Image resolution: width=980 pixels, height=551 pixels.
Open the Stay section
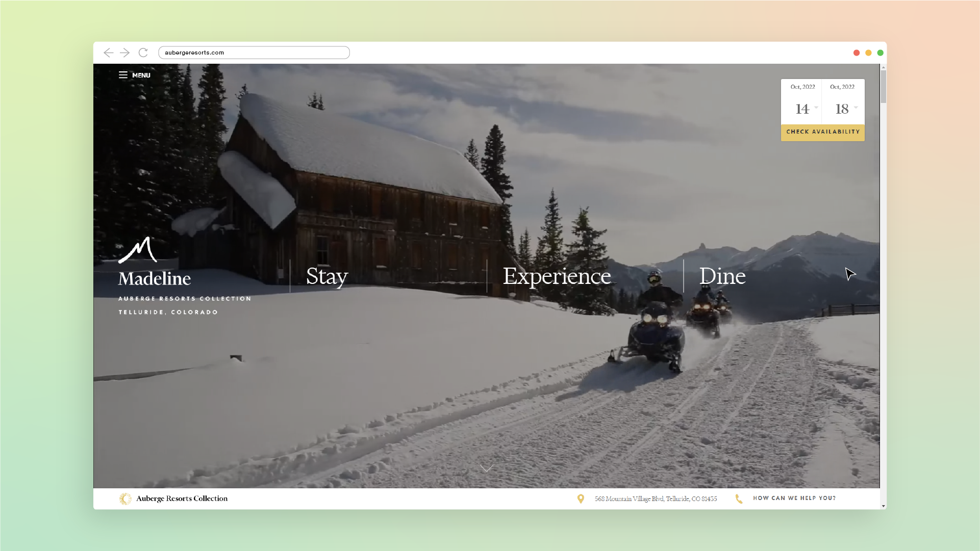click(327, 277)
